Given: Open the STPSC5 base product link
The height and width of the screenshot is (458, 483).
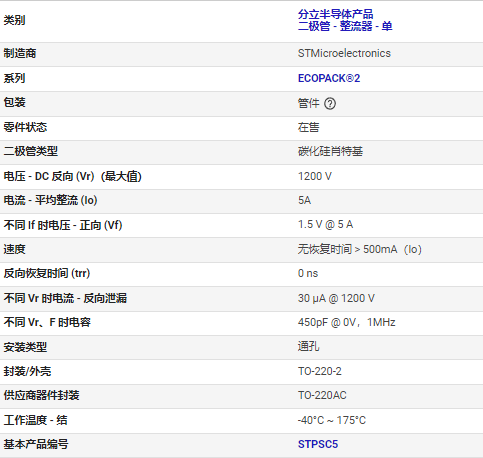Looking at the screenshot, I should pos(318,444).
